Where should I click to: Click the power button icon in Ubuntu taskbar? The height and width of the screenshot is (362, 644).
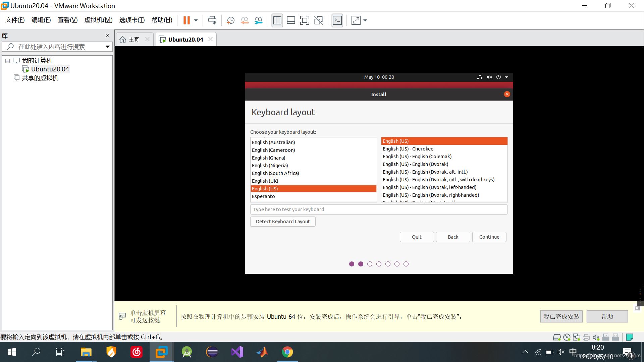(499, 77)
